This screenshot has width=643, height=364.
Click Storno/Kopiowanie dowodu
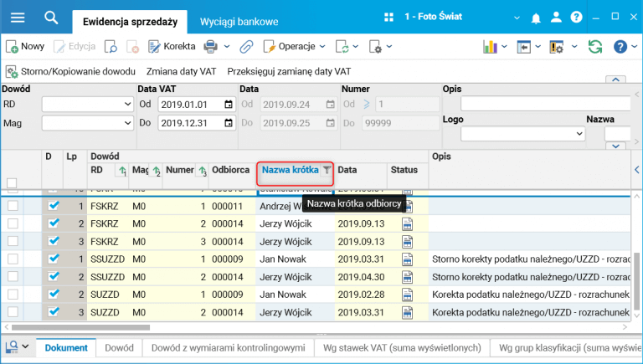click(x=70, y=72)
